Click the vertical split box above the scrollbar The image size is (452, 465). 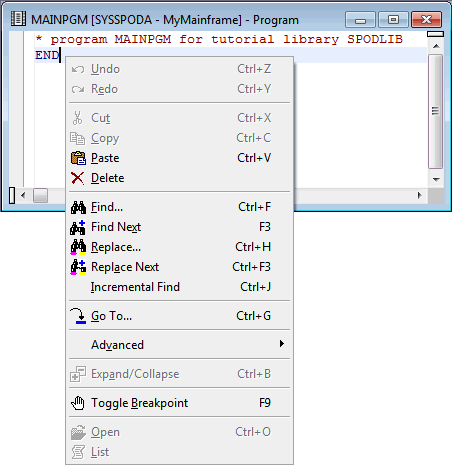436,34
